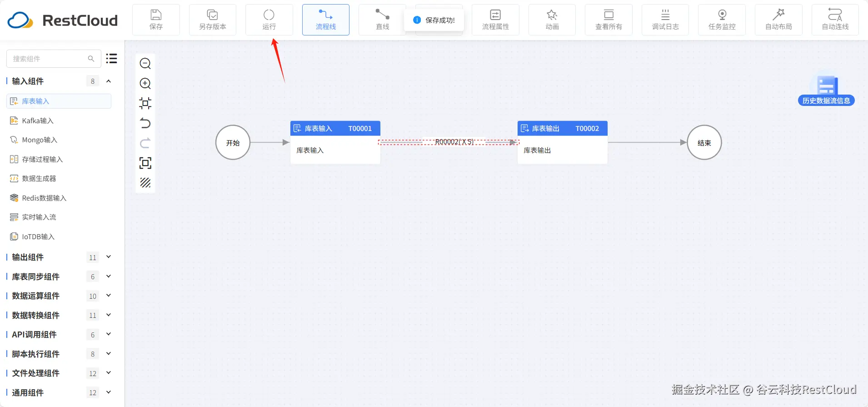Click the fit-to-center canvas icon
This screenshot has width=868, height=407.
[x=145, y=103]
